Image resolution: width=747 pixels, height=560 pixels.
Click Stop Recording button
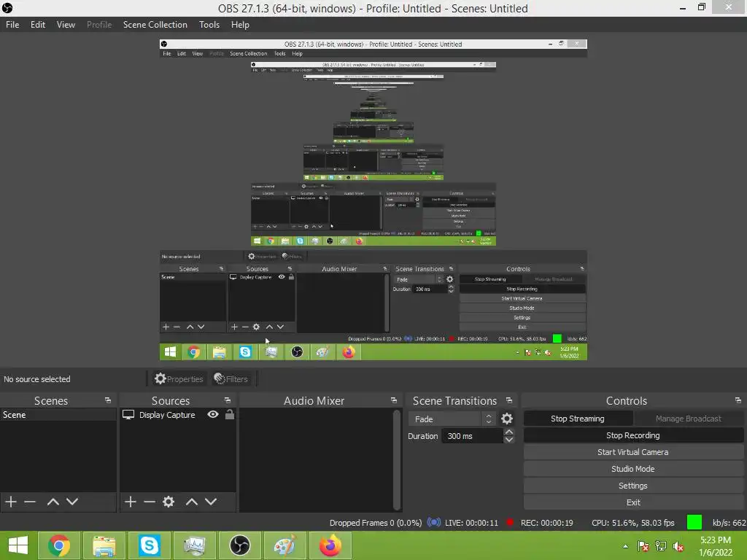[x=633, y=435]
